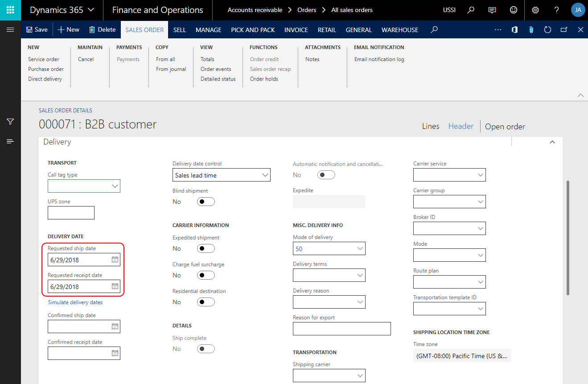Open the top search magnifier icon

coord(471,10)
